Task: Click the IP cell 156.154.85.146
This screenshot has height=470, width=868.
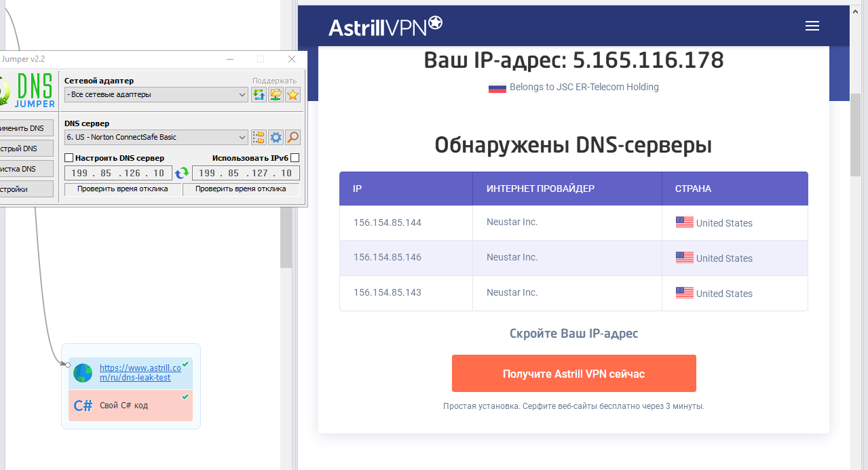Action: click(x=388, y=258)
